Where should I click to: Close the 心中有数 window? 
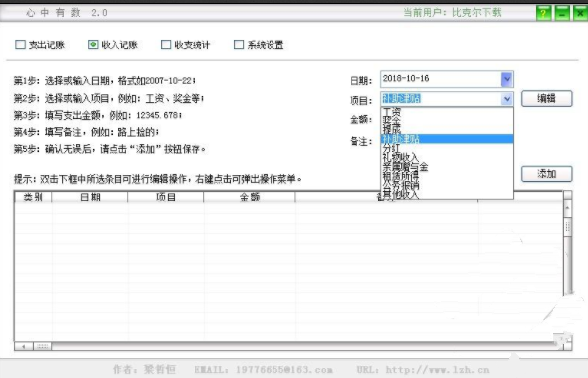[580, 14]
